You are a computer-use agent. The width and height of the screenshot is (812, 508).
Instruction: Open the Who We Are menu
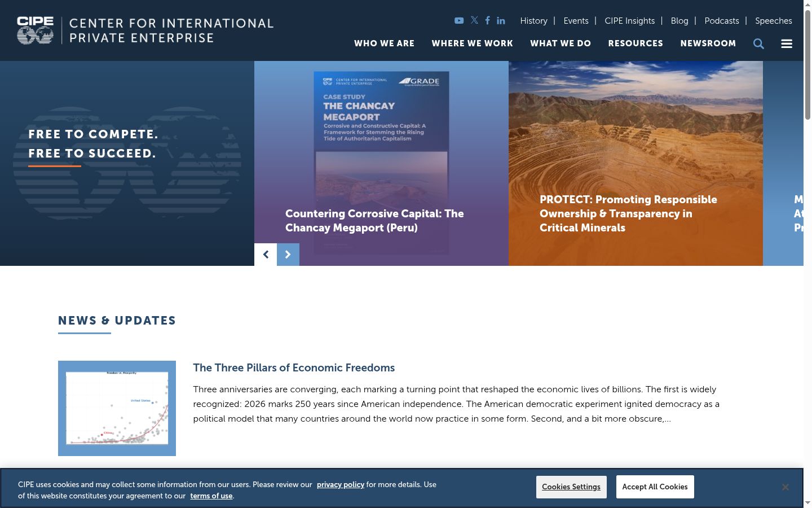[384, 43]
